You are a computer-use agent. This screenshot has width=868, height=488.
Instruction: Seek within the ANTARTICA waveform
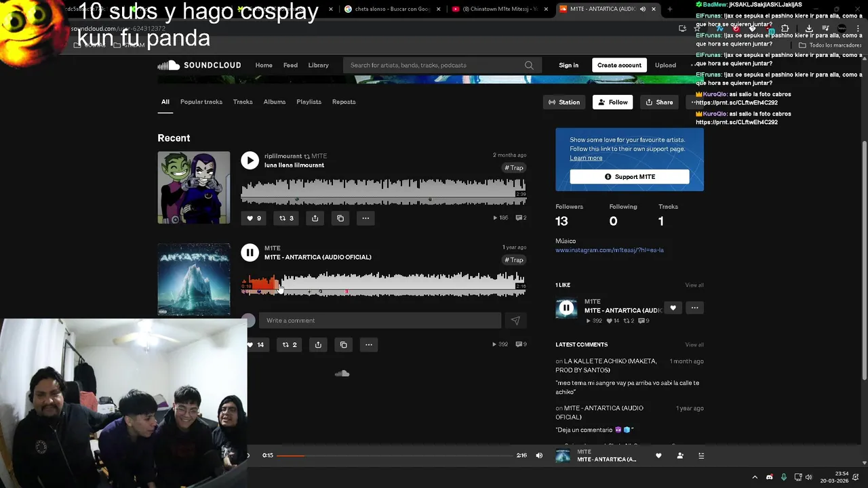click(383, 283)
